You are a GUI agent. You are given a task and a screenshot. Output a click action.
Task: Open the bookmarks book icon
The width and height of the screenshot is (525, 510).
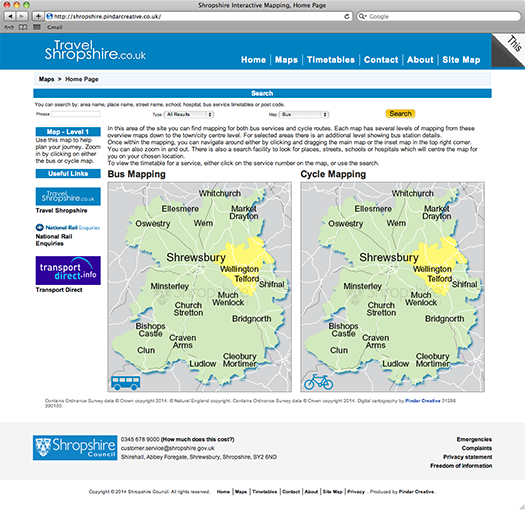pyautogui.click(x=23, y=27)
